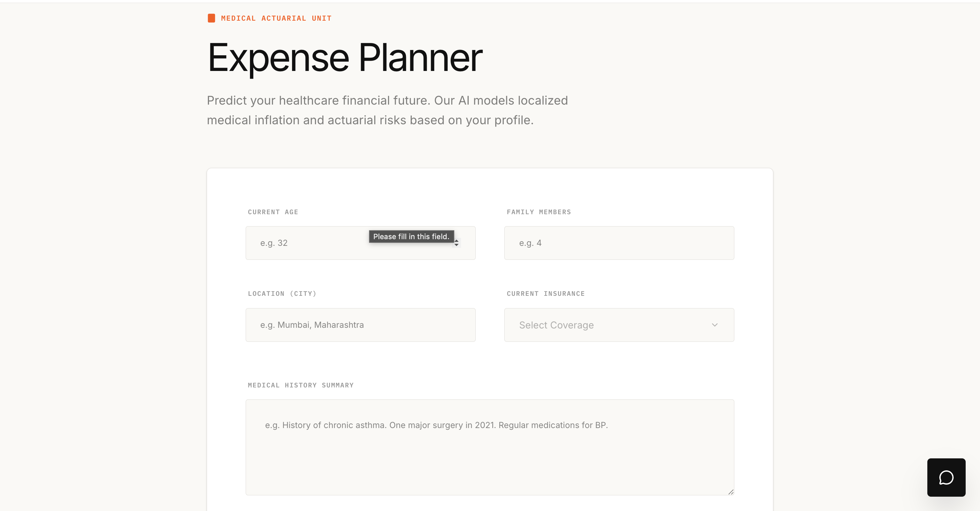
Task: Click the healthcare prediction description paragraph
Action: [x=387, y=110]
